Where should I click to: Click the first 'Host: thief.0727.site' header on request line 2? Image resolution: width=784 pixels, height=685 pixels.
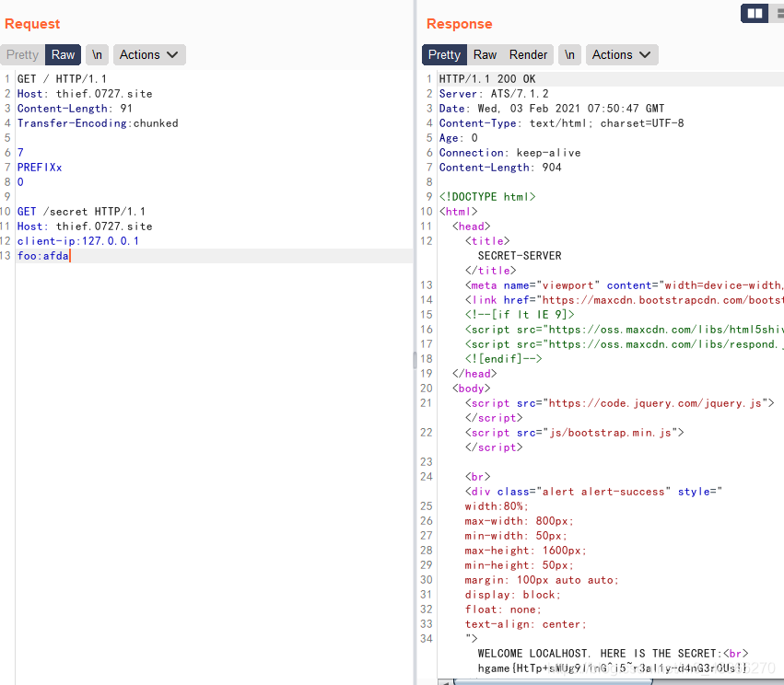[85, 94]
